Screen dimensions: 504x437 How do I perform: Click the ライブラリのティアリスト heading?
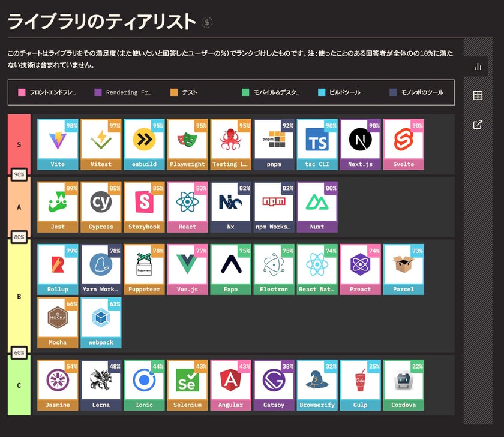[x=102, y=22]
